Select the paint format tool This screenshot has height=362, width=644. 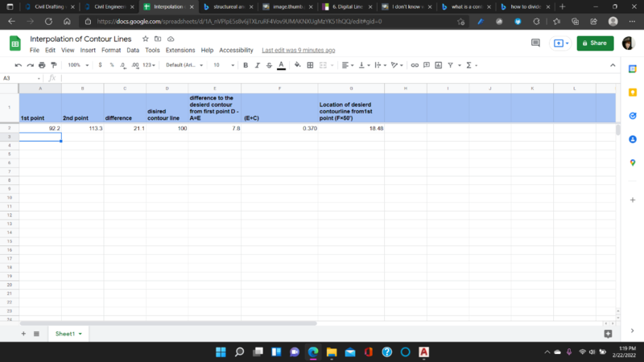pyautogui.click(x=53, y=65)
